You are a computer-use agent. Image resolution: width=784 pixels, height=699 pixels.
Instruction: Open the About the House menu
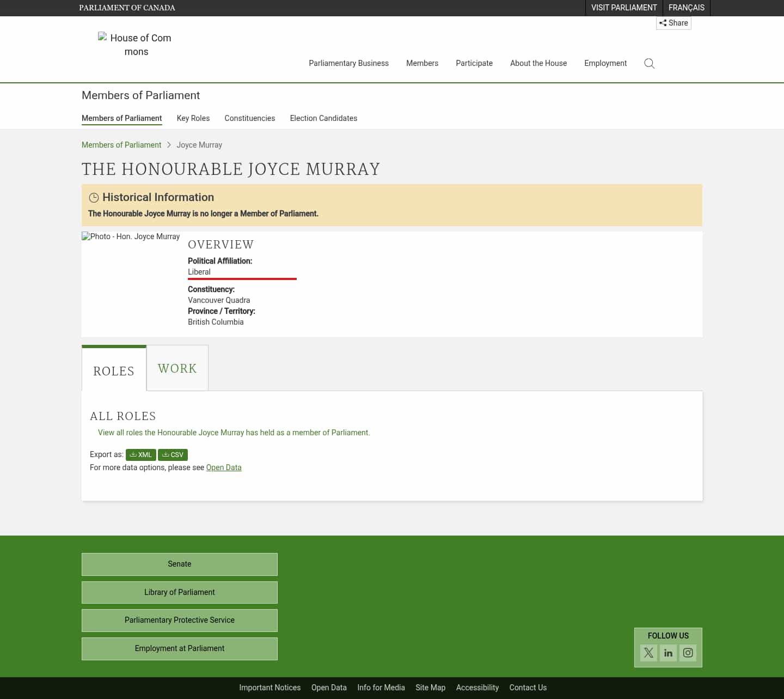(538, 63)
